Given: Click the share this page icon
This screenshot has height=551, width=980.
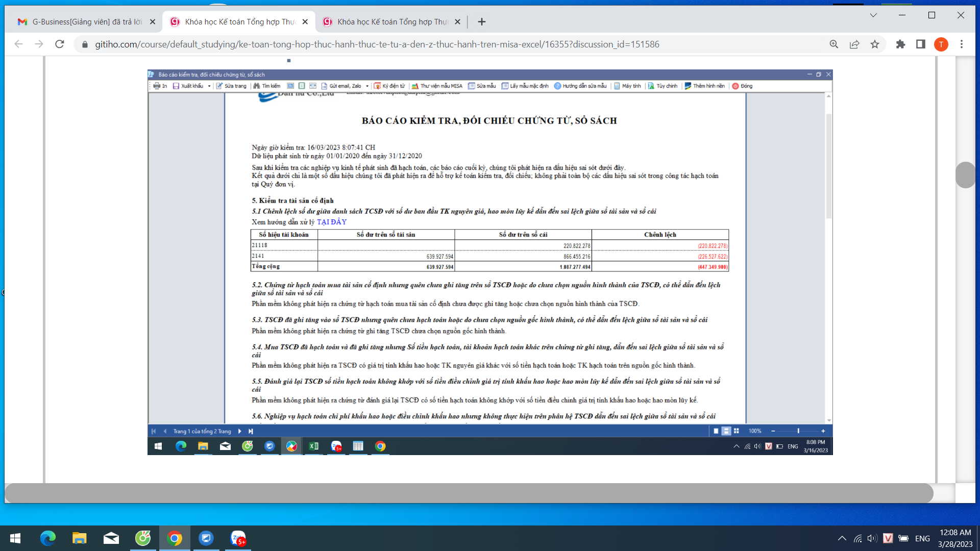Looking at the screenshot, I should point(854,44).
